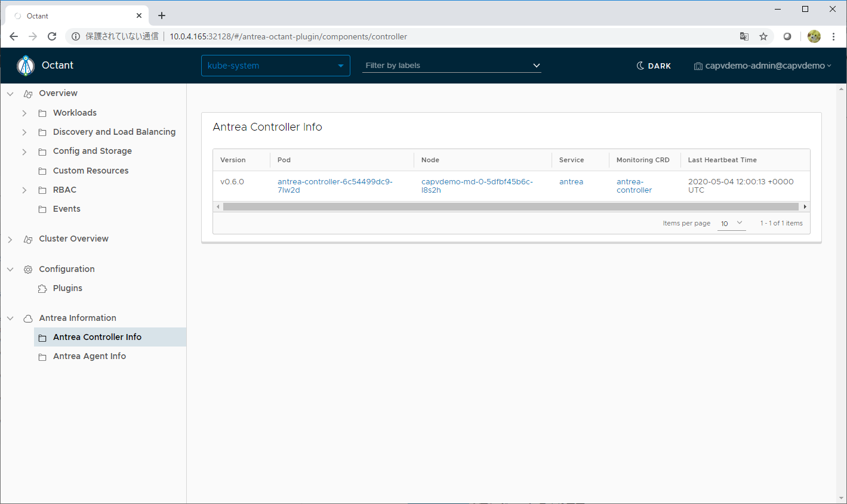
Task: Click the browser extension circle icon
Action: (x=787, y=36)
